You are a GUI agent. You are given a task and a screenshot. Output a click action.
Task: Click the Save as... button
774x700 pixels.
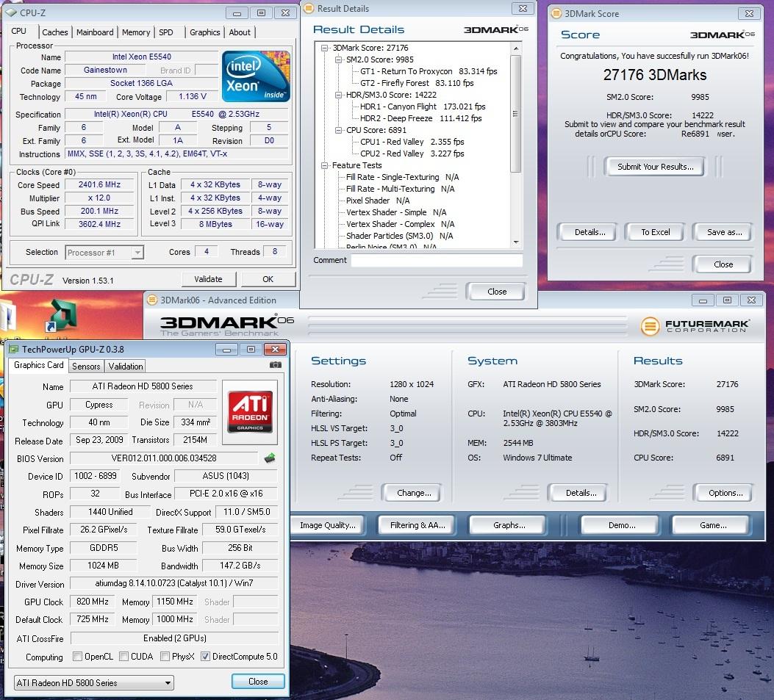click(724, 232)
